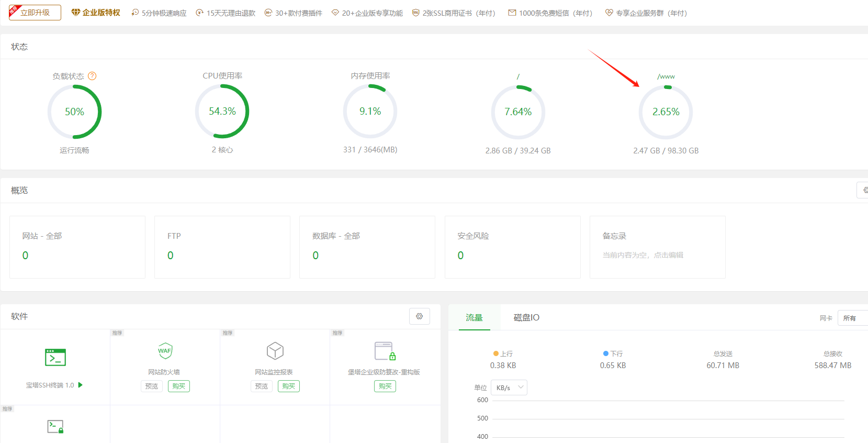Click the 专享企业服务群 heart icon
This screenshot has width=868, height=443.
[609, 13]
